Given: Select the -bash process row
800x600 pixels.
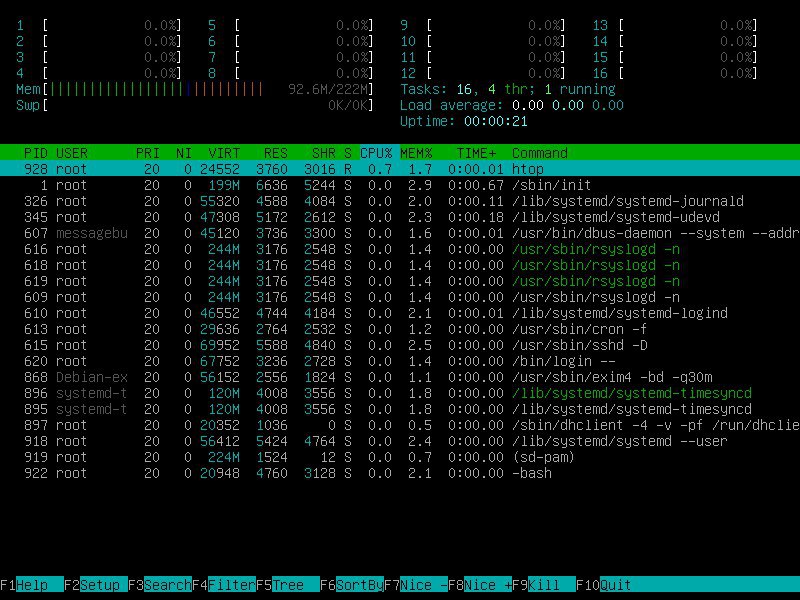Looking at the screenshot, I should pyautogui.click(x=400, y=473).
